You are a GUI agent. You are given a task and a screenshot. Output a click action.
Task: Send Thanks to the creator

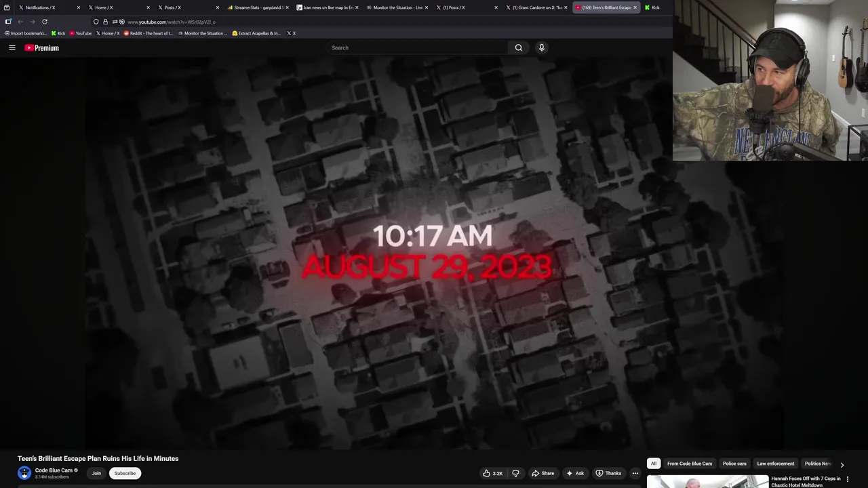608,473
